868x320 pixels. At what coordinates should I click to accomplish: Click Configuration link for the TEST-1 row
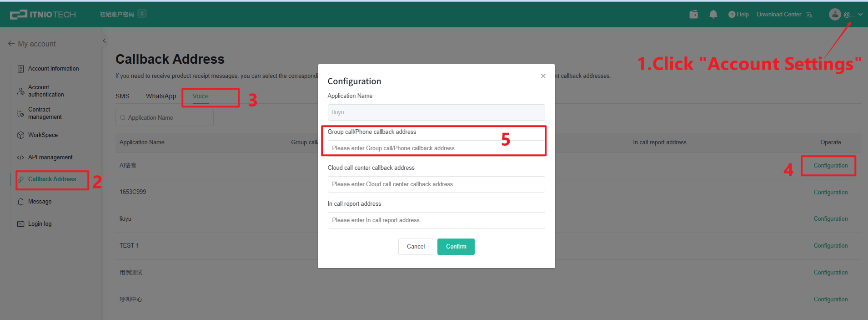point(830,246)
